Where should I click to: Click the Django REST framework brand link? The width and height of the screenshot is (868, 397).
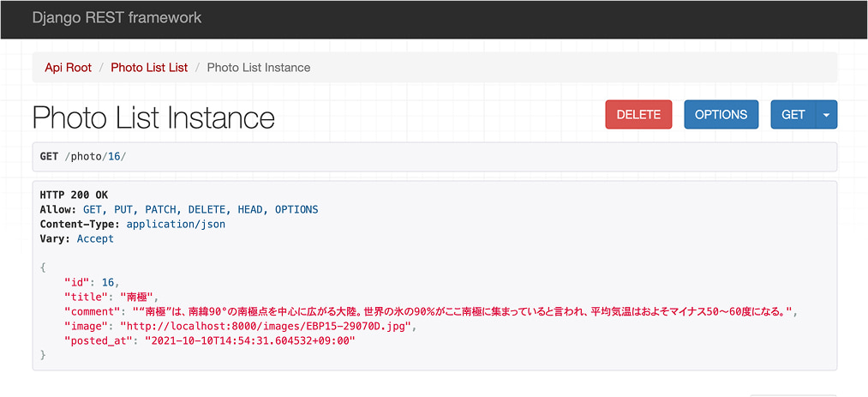(117, 17)
